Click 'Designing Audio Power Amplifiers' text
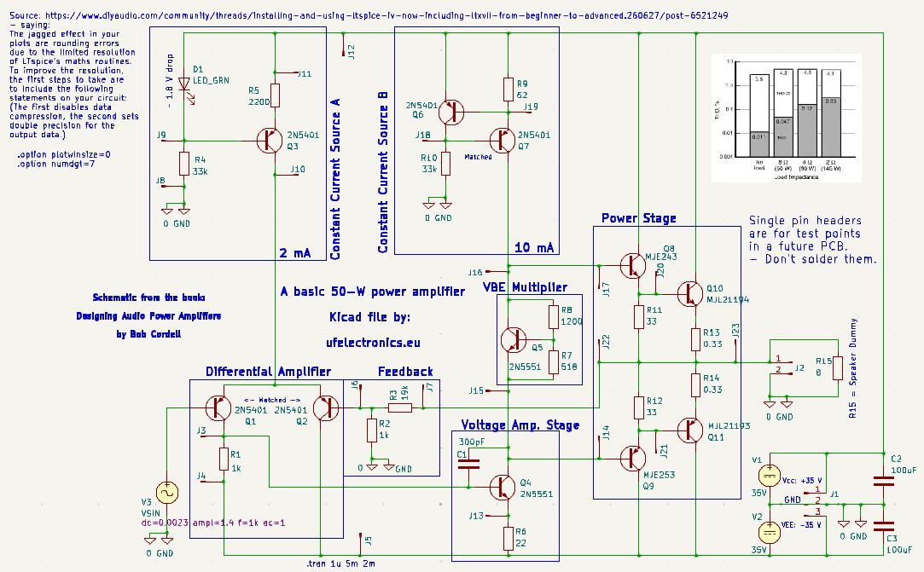Image resolution: width=924 pixels, height=572 pixels. [148, 315]
